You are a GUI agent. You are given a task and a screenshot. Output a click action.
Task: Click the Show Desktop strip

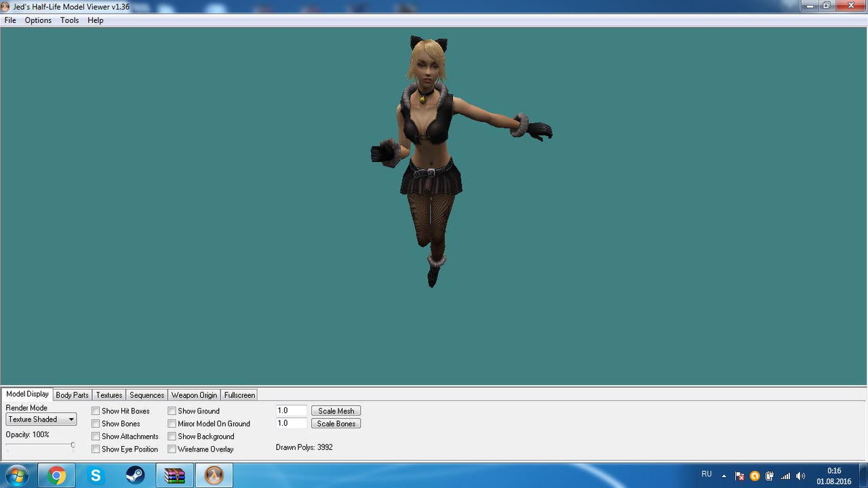[863, 476]
